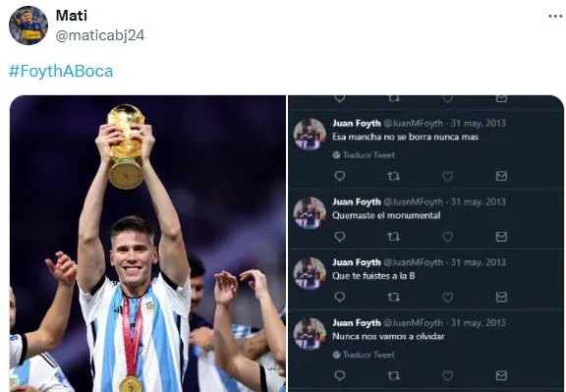Like the 'Quemaste el monumental' tweet
566x392 pixels.
[x=448, y=237]
